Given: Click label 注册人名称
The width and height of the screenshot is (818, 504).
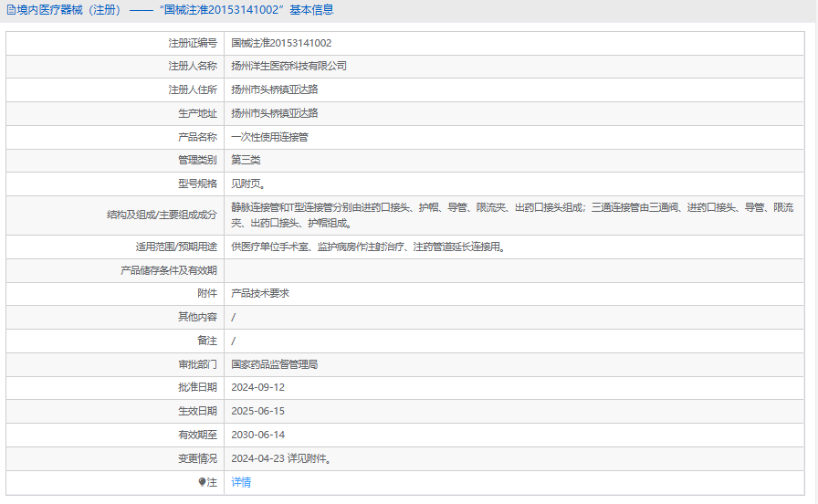Looking at the screenshot, I should click(193, 66).
